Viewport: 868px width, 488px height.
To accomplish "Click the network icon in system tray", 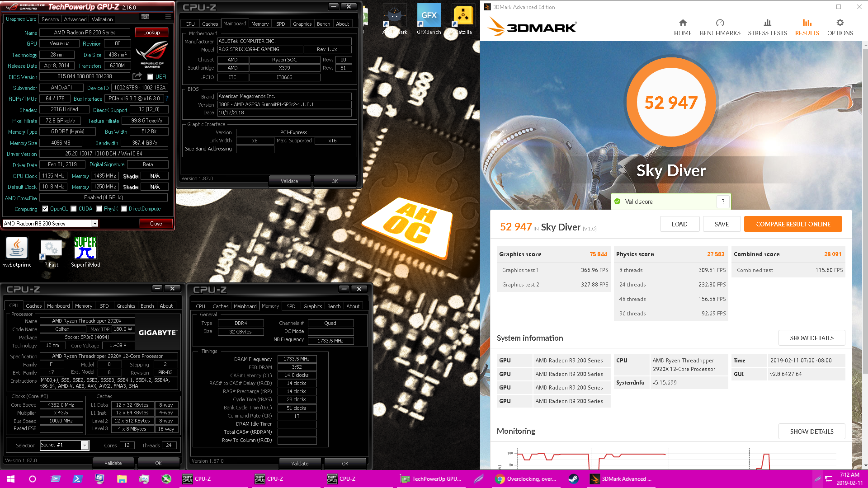I will click(829, 479).
